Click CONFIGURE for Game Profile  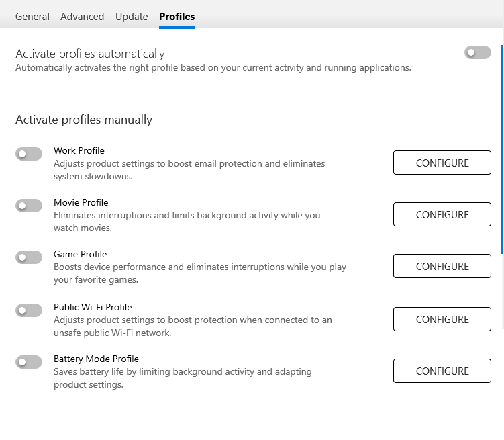(442, 267)
